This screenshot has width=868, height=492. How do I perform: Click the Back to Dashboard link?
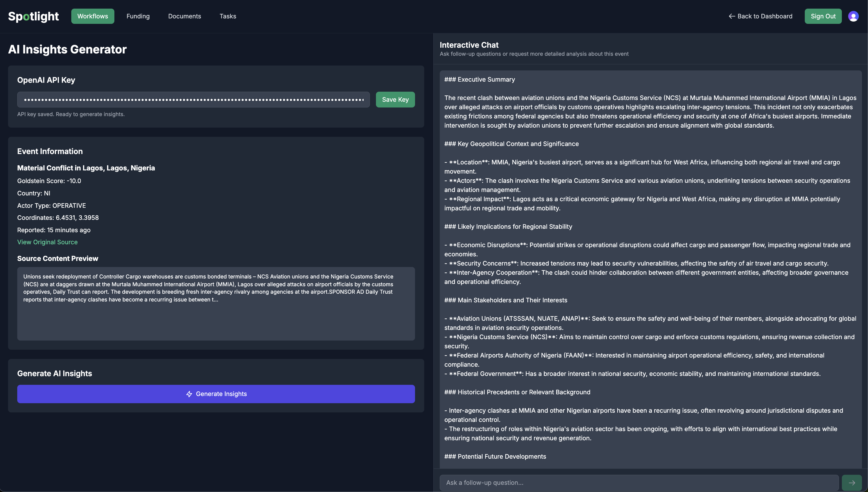point(764,16)
